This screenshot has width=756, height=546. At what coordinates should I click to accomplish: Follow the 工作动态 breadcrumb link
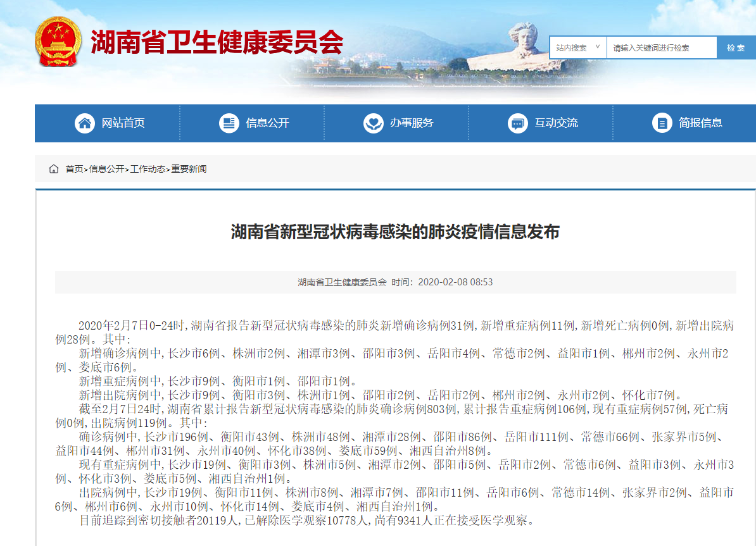tap(148, 169)
